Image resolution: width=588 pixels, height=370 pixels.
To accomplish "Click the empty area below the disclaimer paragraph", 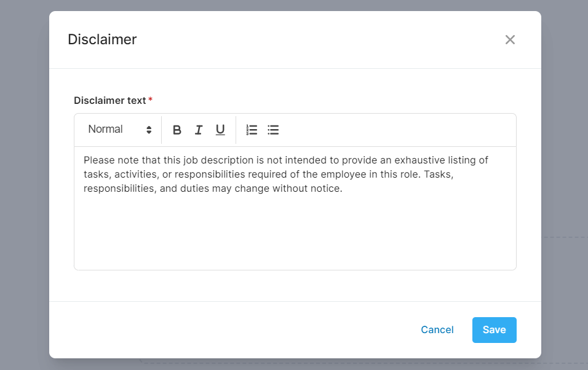I will (x=295, y=234).
